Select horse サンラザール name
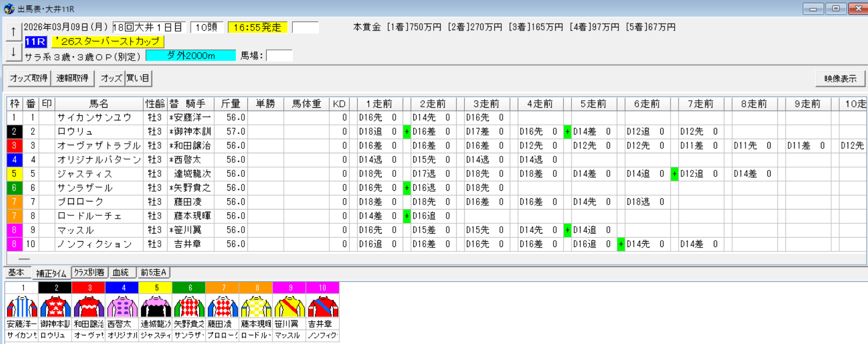The image size is (868, 344). (85, 188)
